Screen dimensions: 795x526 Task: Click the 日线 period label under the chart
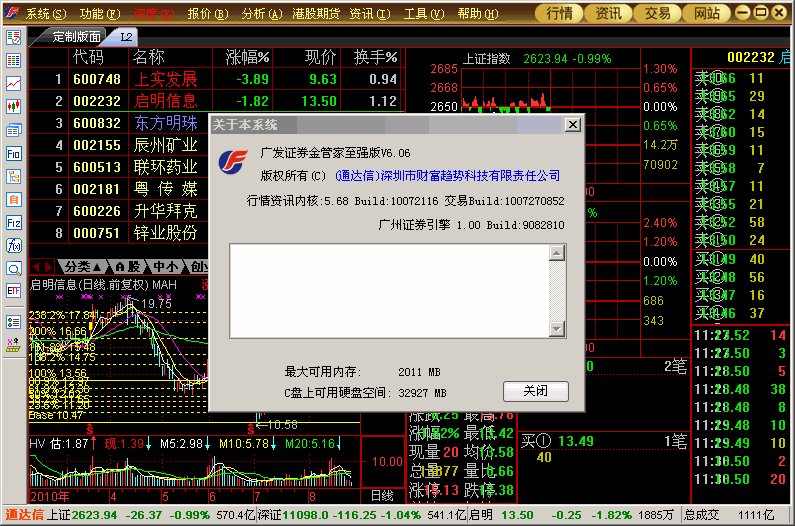tap(382, 496)
